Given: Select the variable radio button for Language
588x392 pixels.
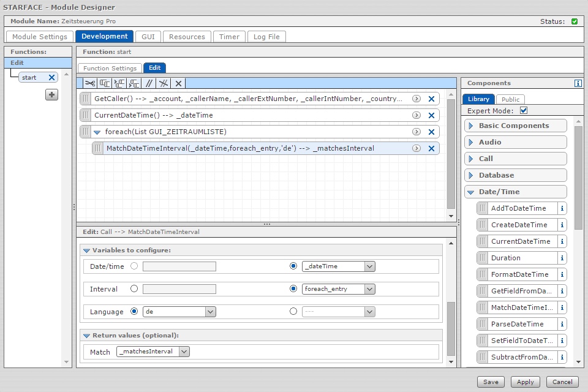Looking at the screenshot, I should [293, 312].
